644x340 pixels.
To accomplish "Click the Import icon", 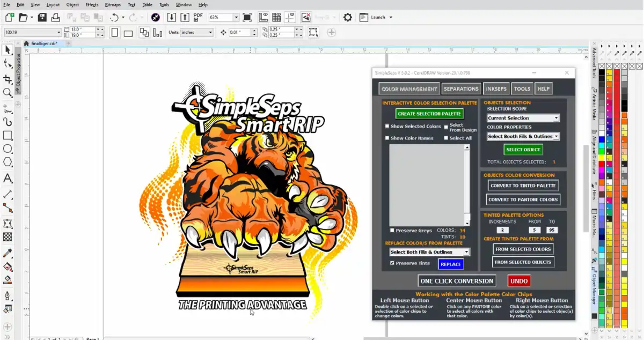I will (171, 17).
